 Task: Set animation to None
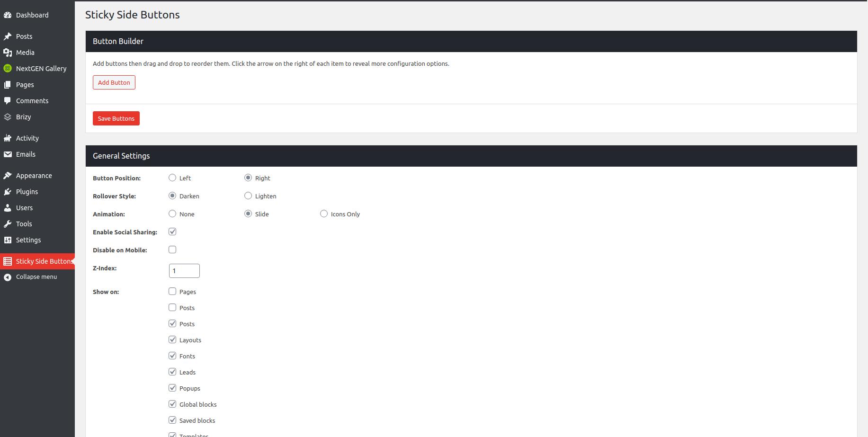point(172,214)
